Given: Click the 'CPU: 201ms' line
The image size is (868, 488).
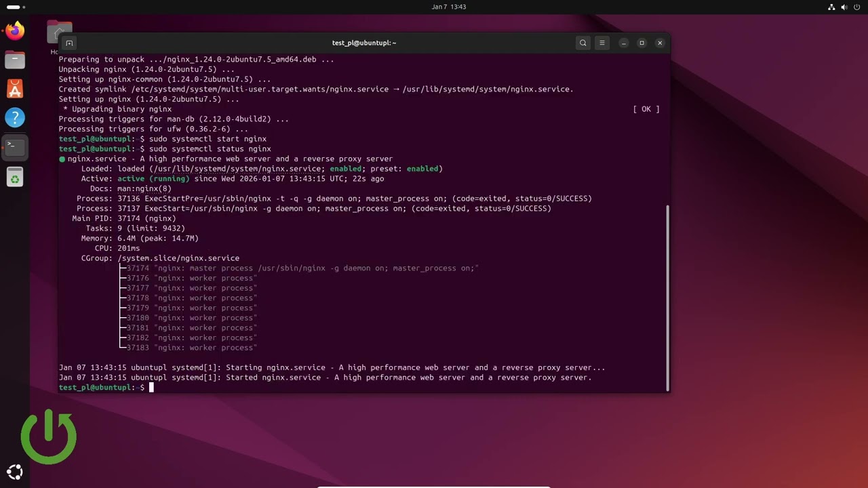Looking at the screenshot, I should click(117, 248).
